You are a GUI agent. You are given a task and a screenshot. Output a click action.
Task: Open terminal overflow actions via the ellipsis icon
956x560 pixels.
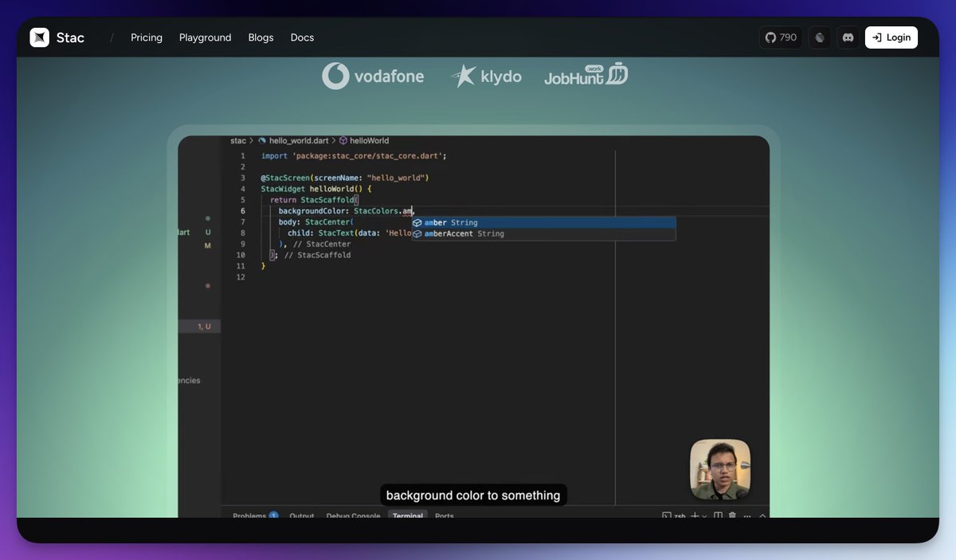click(746, 516)
